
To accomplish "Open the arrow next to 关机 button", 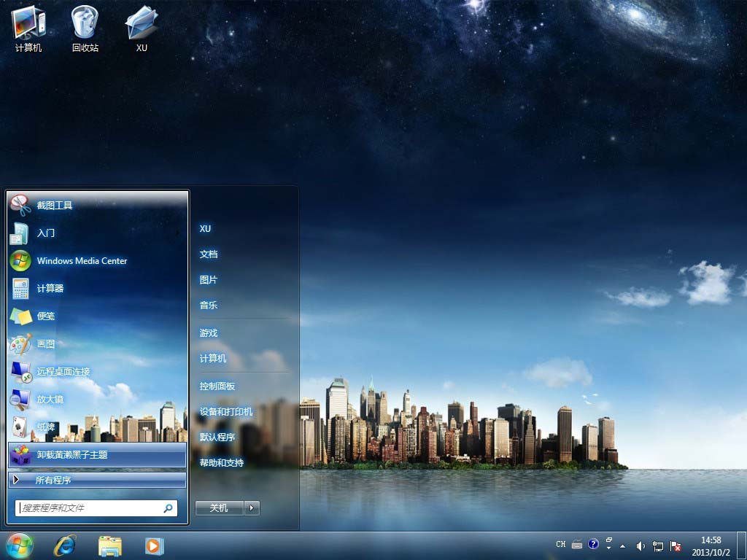I will click(x=252, y=508).
